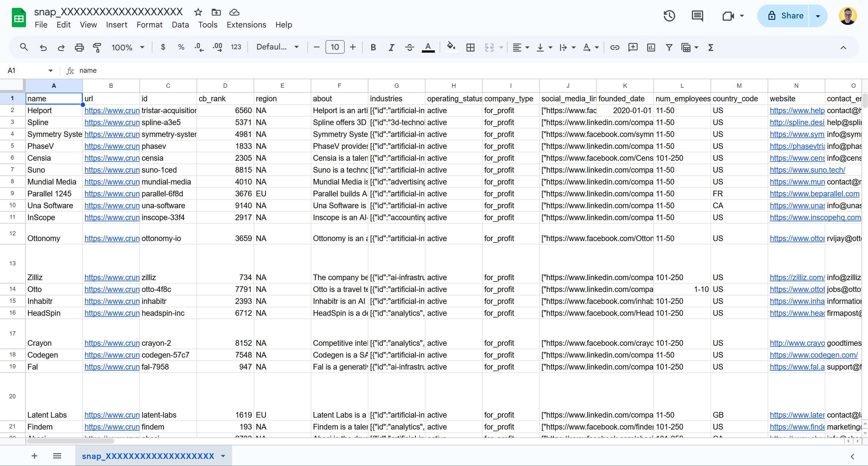The height and width of the screenshot is (466, 868).
Task: Open version history clock icon
Action: coord(669,16)
